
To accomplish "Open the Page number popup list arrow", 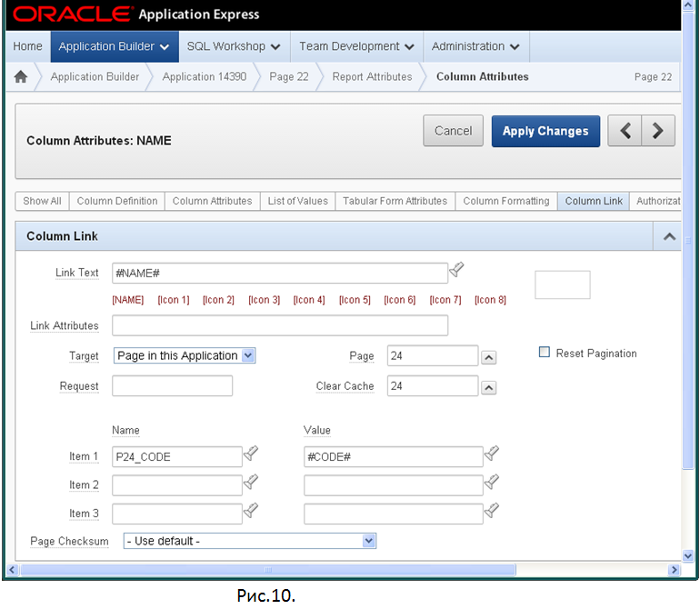I will (x=489, y=357).
